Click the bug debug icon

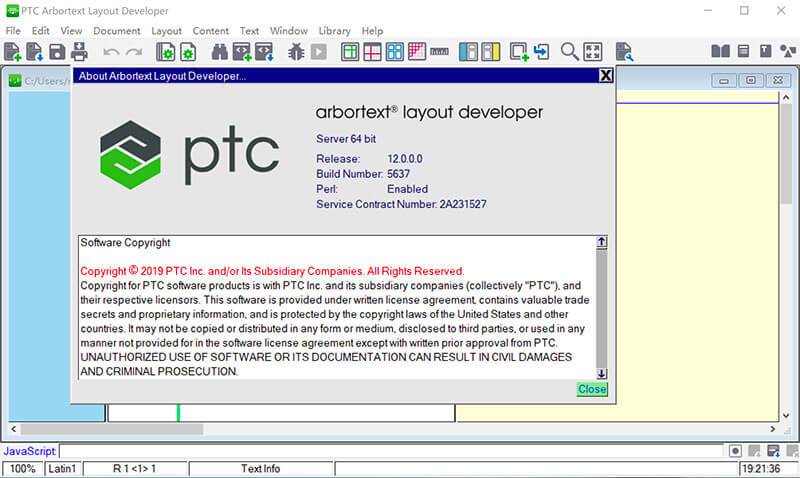click(x=296, y=52)
